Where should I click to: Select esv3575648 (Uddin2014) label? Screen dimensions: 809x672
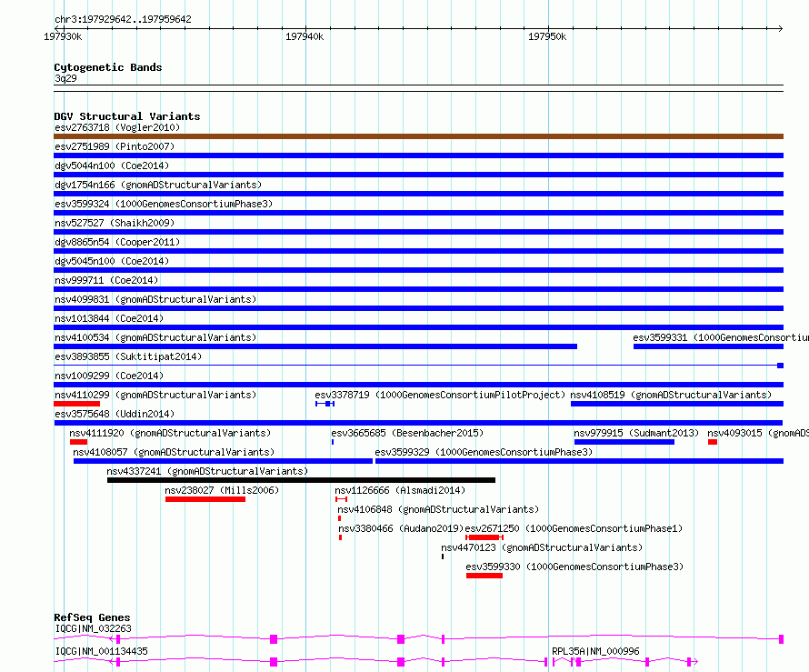pyautogui.click(x=115, y=414)
